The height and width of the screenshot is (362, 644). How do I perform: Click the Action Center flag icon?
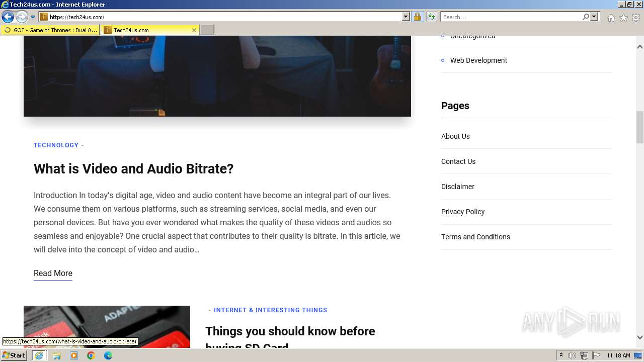pyautogui.click(x=596, y=355)
